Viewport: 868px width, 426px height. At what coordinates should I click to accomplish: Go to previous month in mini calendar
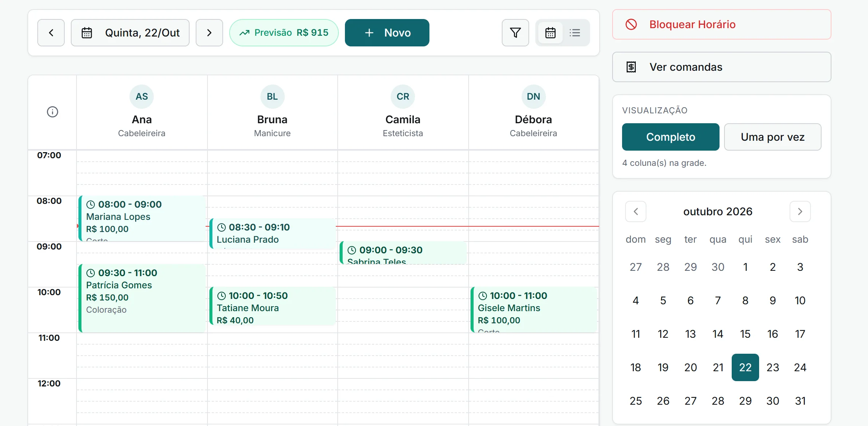pos(636,211)
